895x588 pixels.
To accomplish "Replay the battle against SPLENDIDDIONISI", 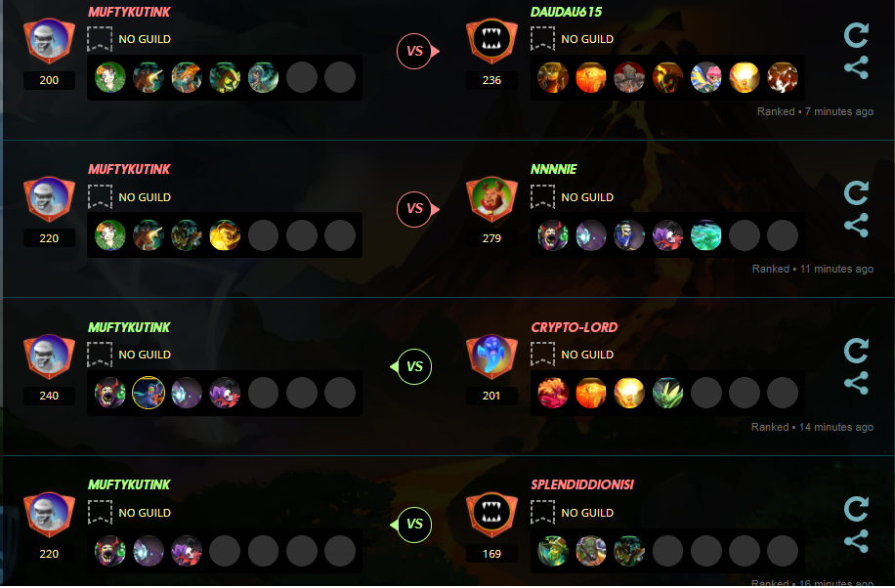I will pyautogui.click(x=856, y=509).
